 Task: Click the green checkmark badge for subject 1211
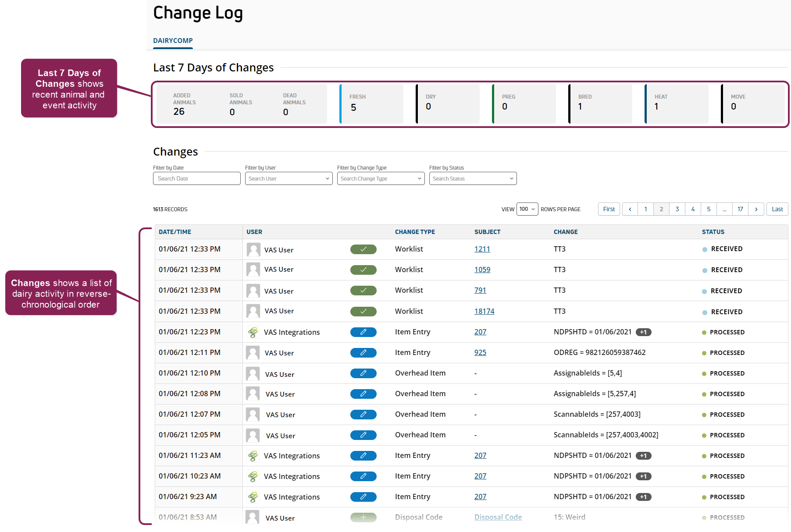(363, 249)
